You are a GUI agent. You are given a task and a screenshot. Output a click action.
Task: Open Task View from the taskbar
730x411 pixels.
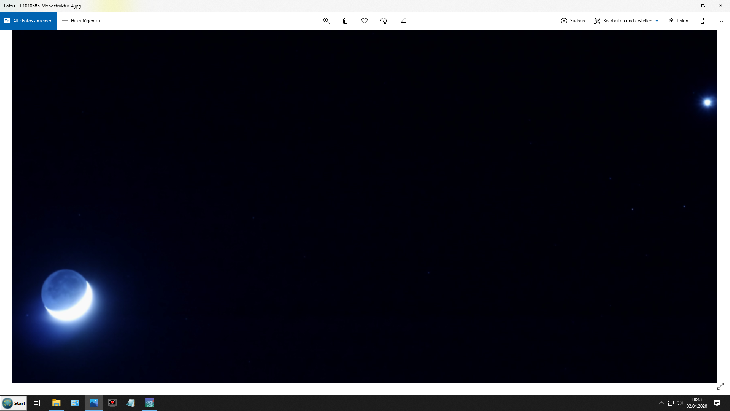37,403
